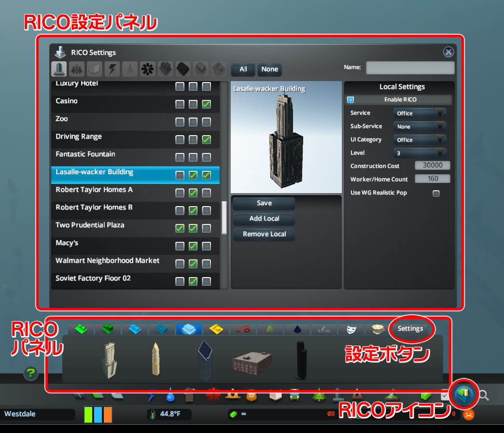Open the dark blue high commercial tab

click(162, 329)
